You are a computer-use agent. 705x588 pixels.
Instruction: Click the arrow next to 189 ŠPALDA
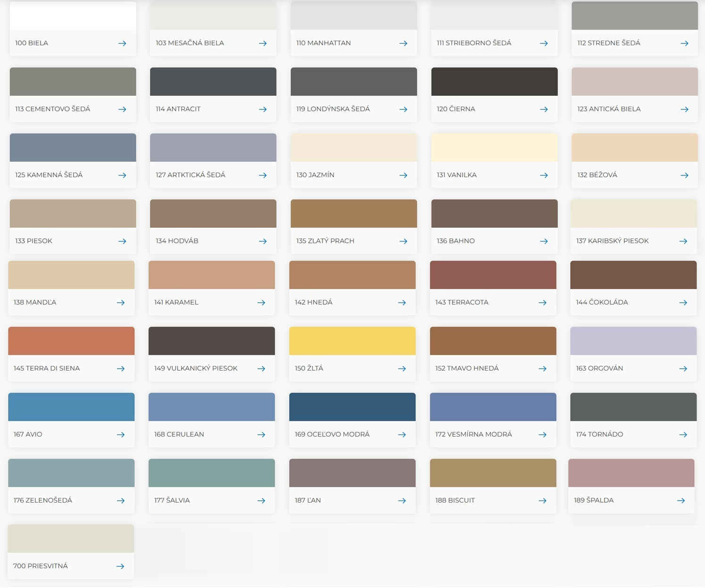pyautogui.click(x=681, y=501)
